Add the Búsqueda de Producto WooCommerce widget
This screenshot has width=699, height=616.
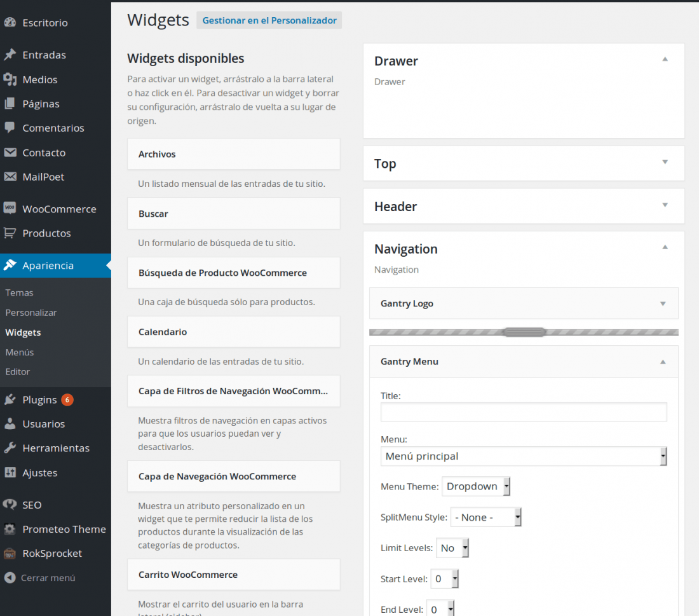point(234,273)
